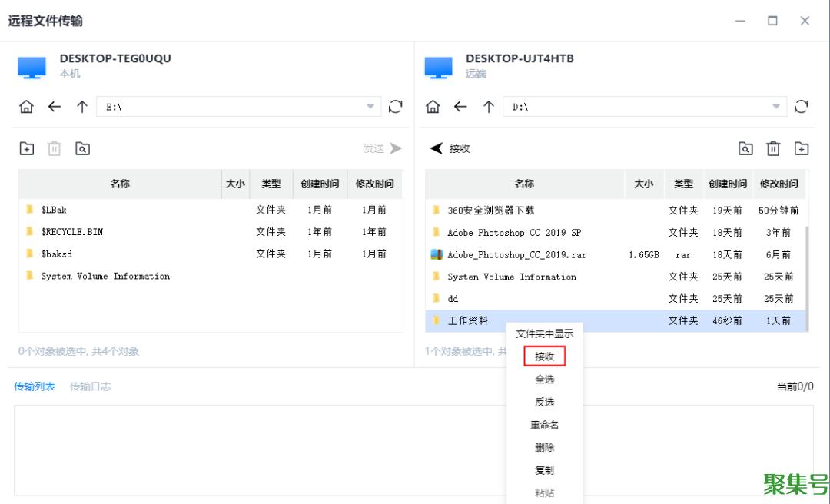This screenshot has width=830, height=504.
Task: Open search in the remote file panel
Action: coord(745,149)
